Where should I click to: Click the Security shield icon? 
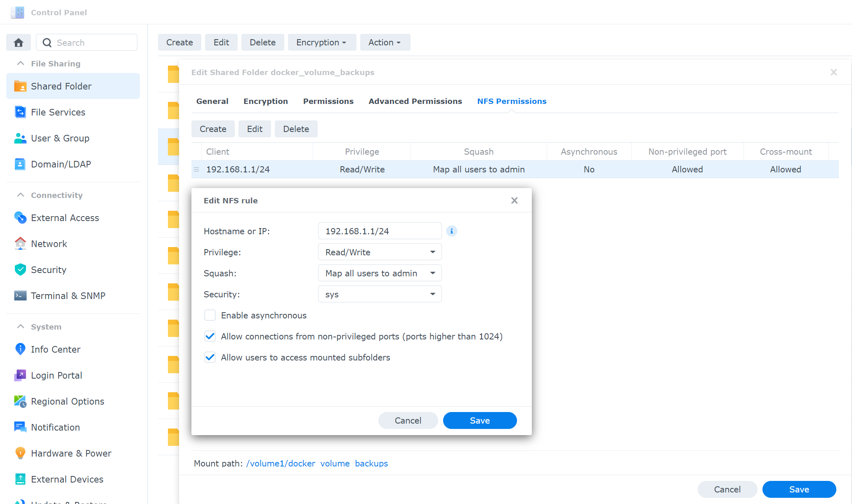20,270
